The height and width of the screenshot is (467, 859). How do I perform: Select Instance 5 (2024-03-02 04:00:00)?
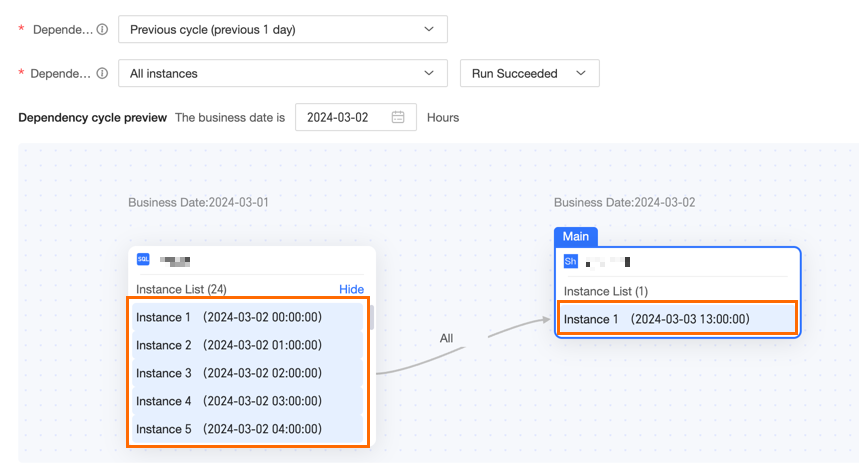(x=247, y=429)
